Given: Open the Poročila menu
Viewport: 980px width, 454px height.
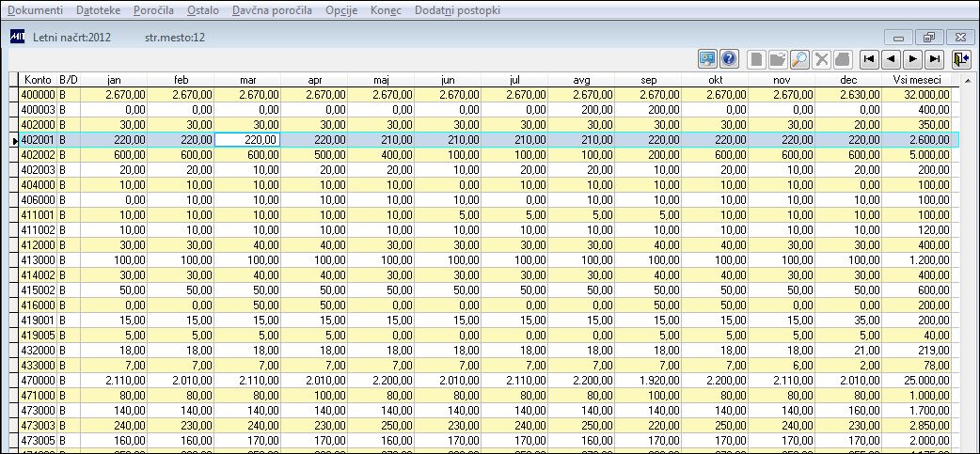Looking at the screenshot, I should pyautogui.click(x=153, y=10).
